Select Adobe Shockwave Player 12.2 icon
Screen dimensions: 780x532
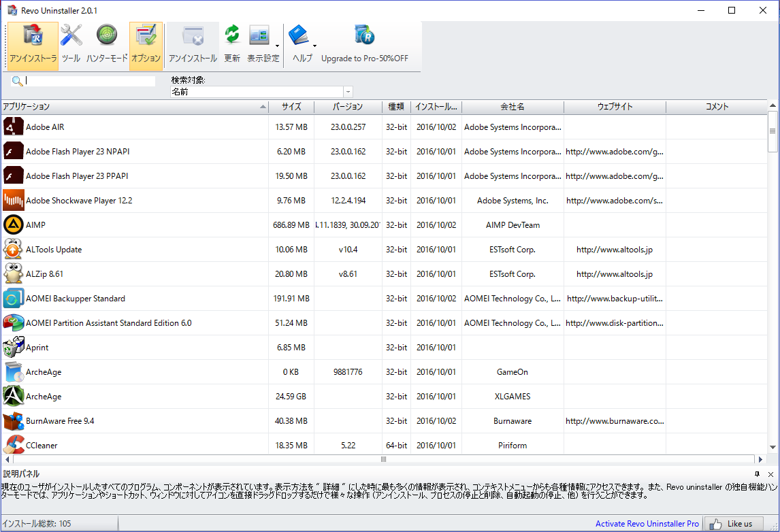pos(14,201)
